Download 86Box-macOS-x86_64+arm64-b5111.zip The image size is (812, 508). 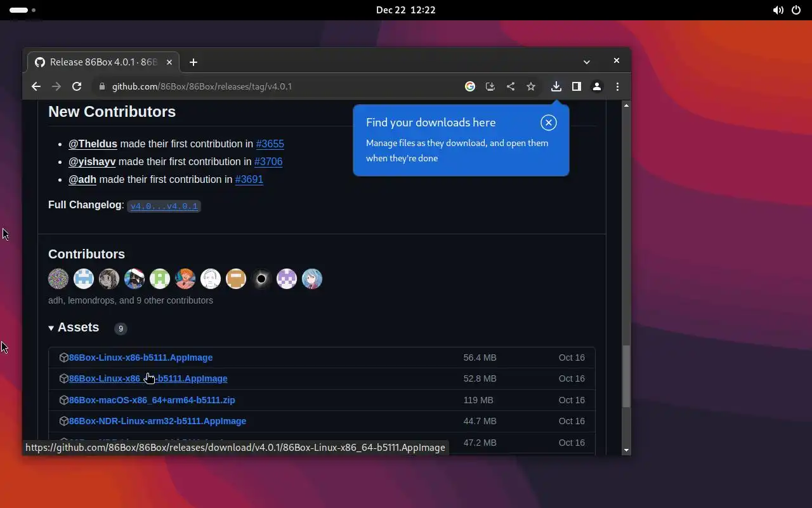click(x=152, y=400)
